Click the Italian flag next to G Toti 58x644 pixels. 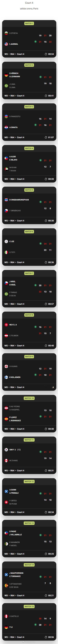coord(6,252)
